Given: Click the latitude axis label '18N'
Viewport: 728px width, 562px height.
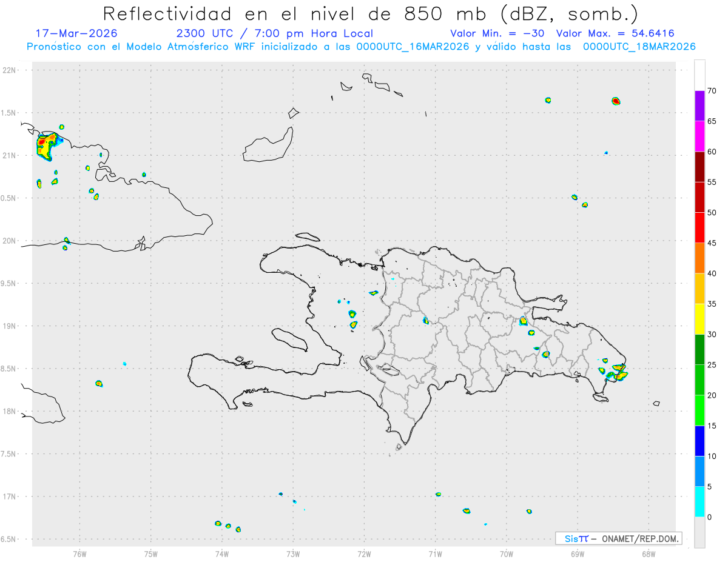Looking at the screenshot, I should pos(10,412).
